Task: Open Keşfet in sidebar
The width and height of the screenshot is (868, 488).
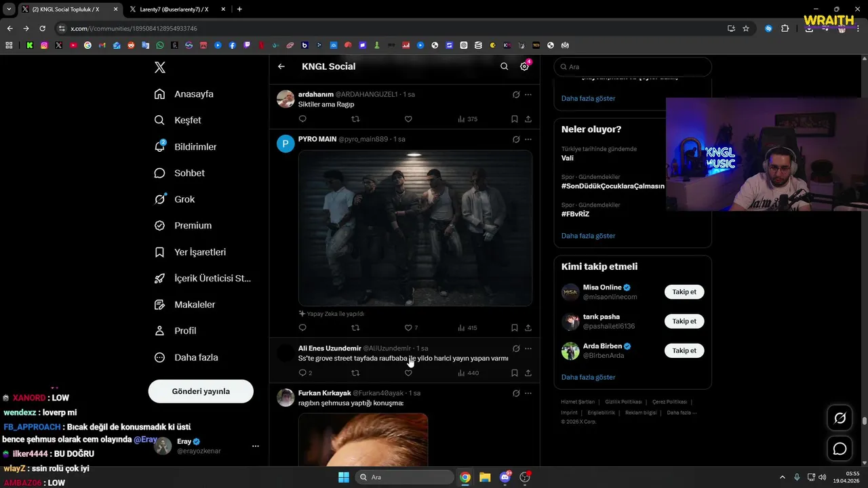Action: point(178,120)
